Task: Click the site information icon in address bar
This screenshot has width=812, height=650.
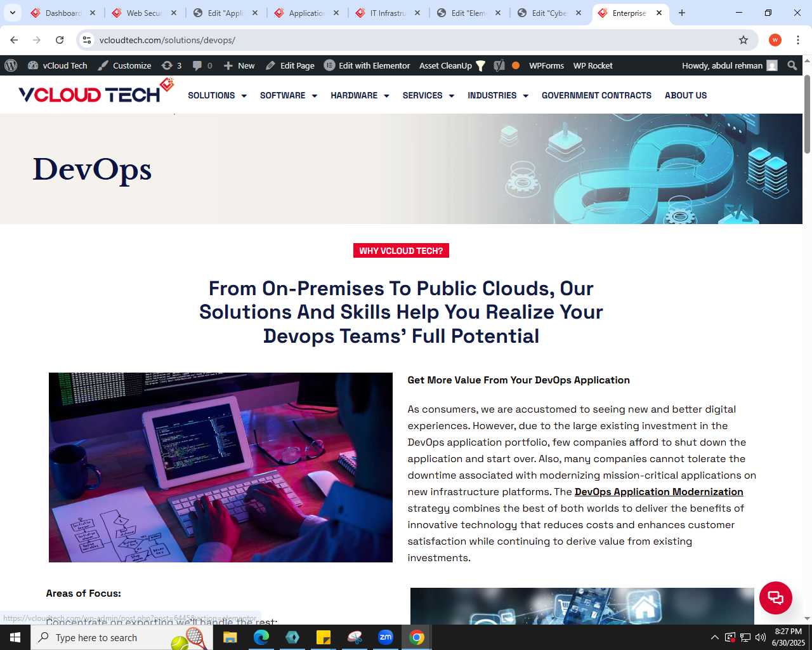Action: (x=87, y=40)
